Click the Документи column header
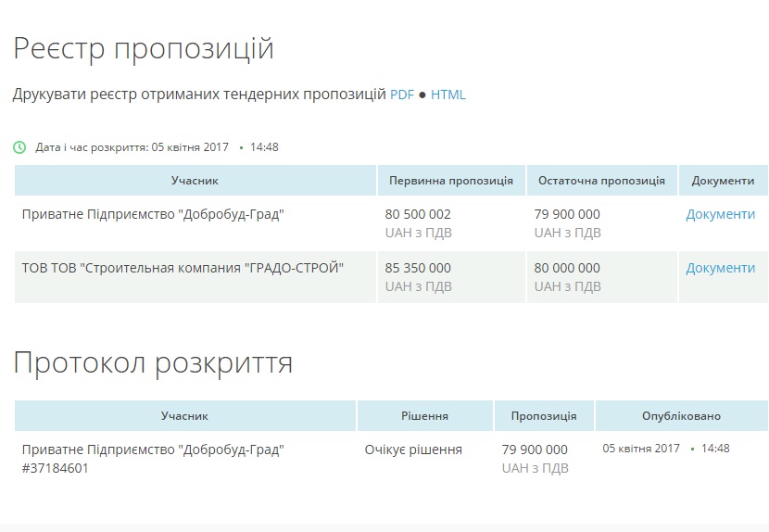 723,181
